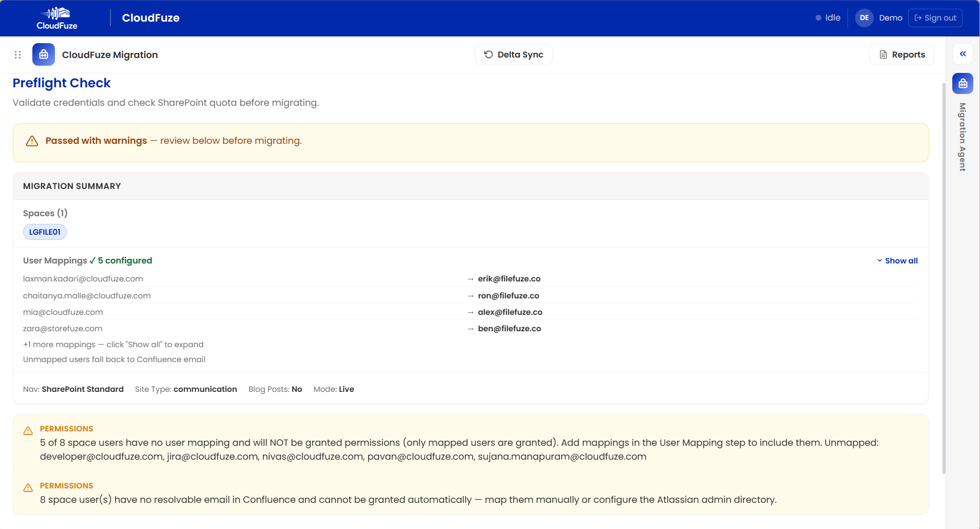Start a Delta Sync
Image resolution: width=980 pixels, height=529 pixels.
click(514, 54)
